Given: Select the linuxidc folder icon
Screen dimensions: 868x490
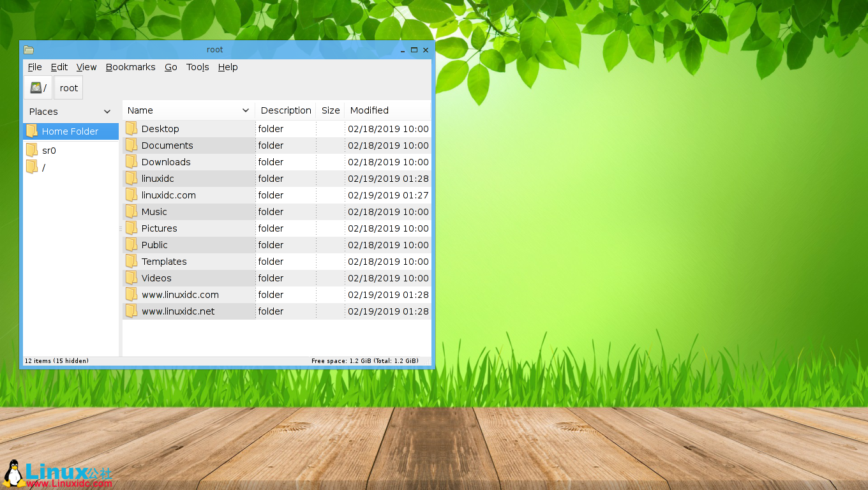Looking at the screenshot, I should click(x=131, y=178).
